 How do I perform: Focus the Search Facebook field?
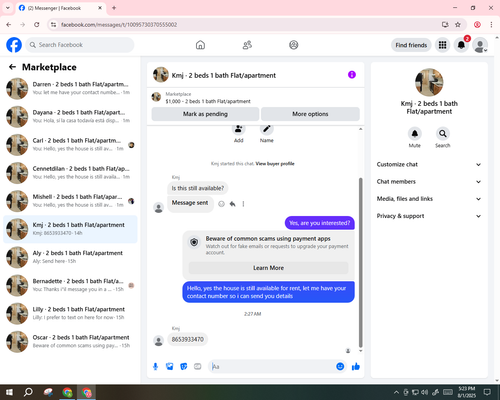click(x=80, y=45)
